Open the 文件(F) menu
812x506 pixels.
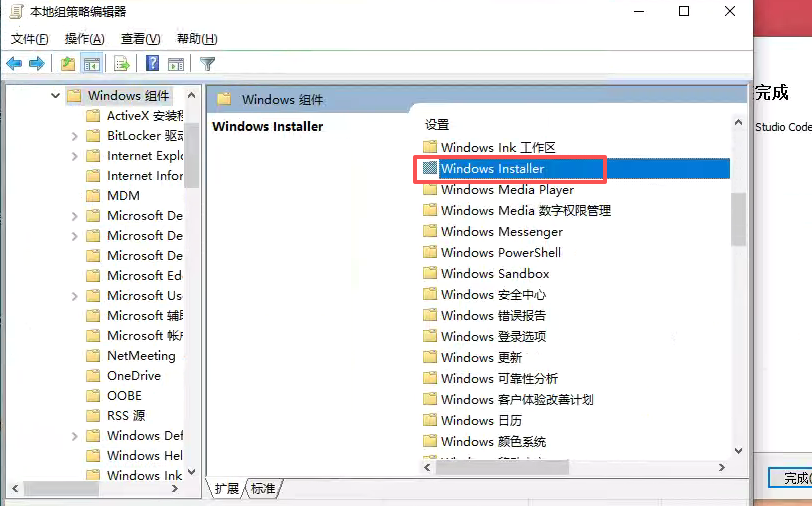[x=30, y=39]
